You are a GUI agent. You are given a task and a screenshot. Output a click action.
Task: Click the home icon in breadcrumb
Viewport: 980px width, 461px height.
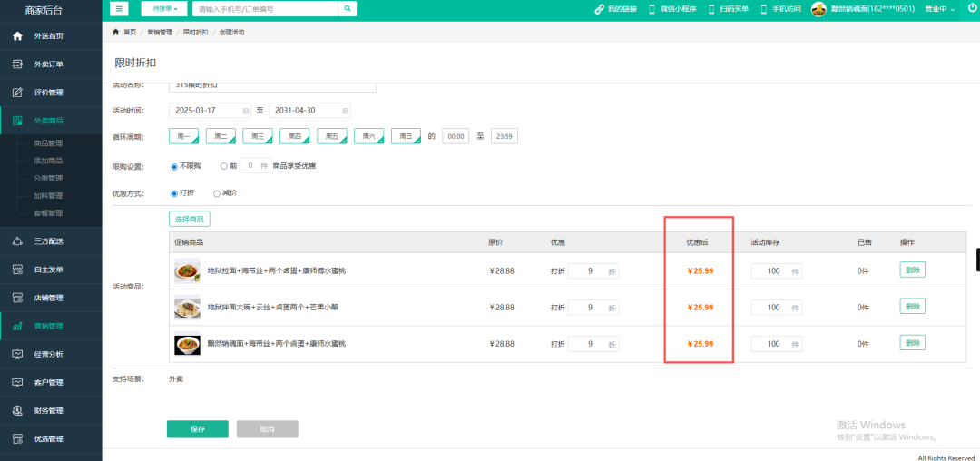(115, 32)
